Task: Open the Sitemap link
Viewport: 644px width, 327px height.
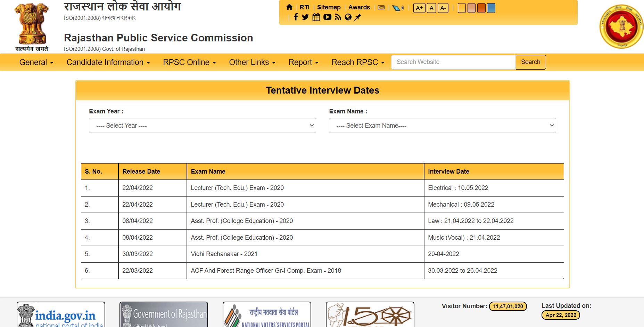Action: [x=329, y=7]
